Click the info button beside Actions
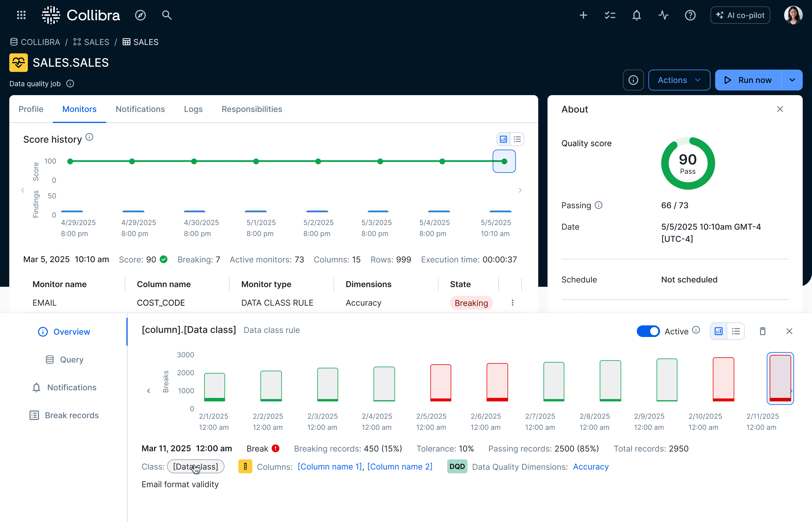Image resolution: width=812 pixels, height=522 pixels. click(633, 80)
